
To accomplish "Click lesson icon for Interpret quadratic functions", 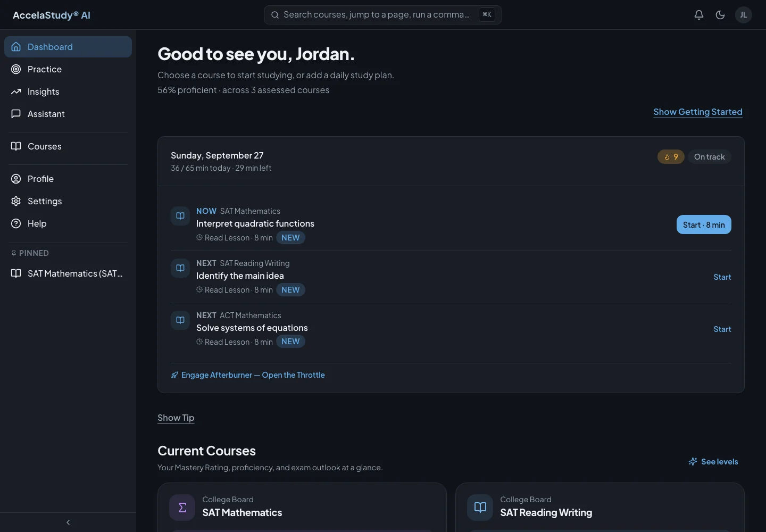I will 180,216.
